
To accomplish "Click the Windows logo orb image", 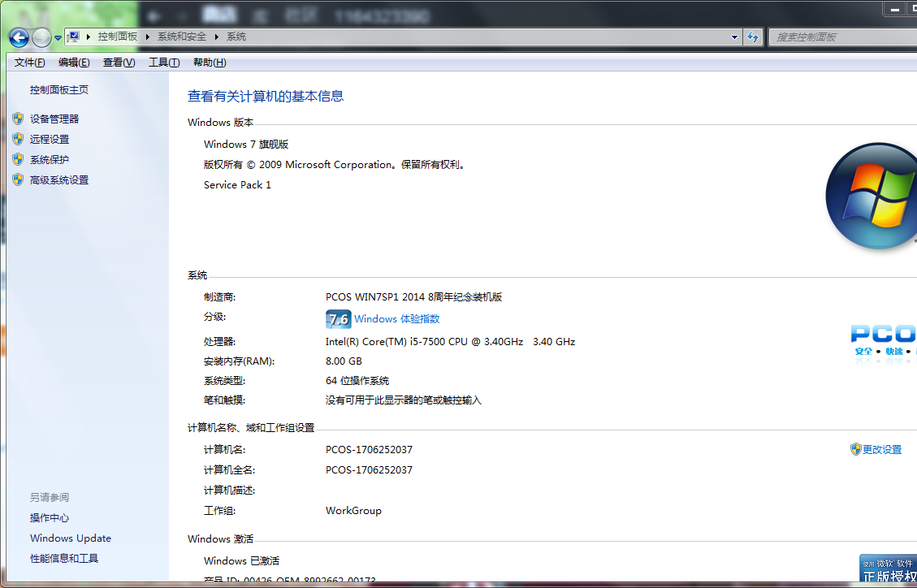I will click(x=872, y=196).
